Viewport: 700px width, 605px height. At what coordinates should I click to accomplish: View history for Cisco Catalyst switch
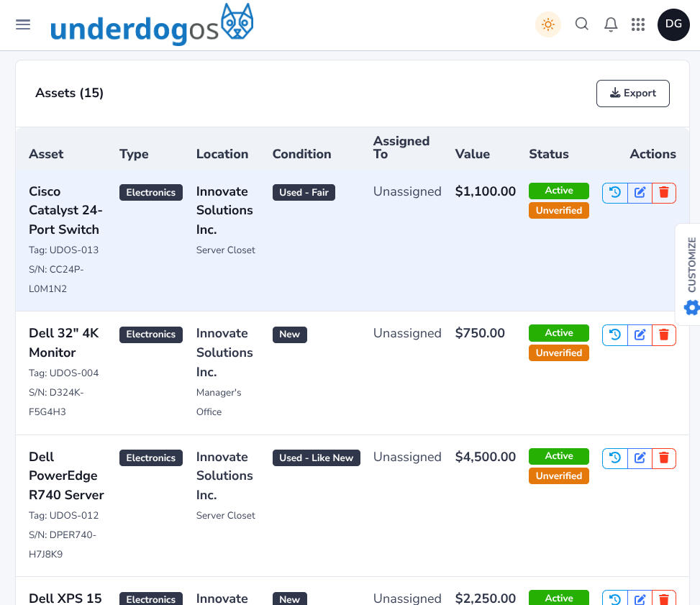(x=614, y=193)
